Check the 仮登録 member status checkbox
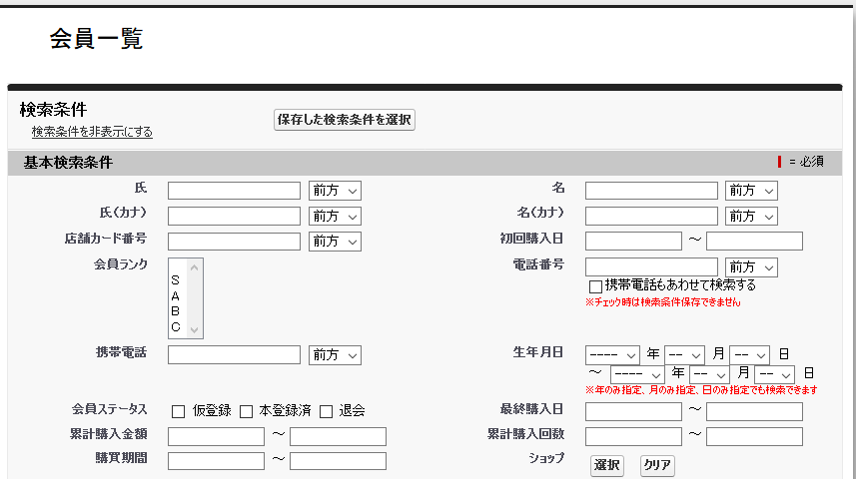Image resolution: width=856 pixels, height=484 pixels. (179, 411)
